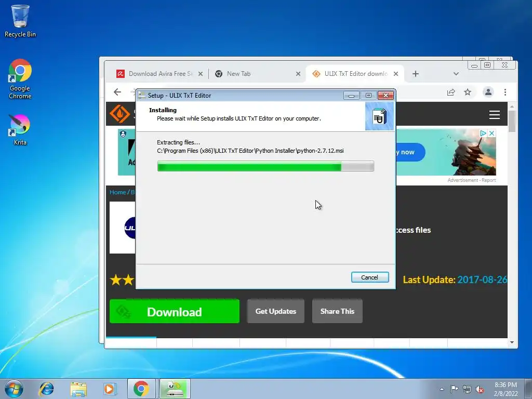Click the Last Update date 2017-08-26
The width and height of the screenshot is (532, 399).
point(482,280)
